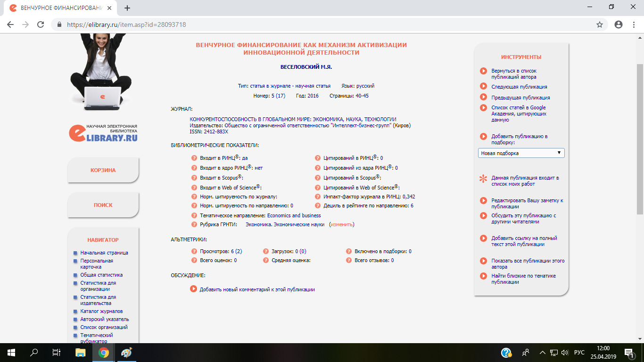
Task: Open 'Каталог журналов' in the navigator
Action: pos(101,311)
